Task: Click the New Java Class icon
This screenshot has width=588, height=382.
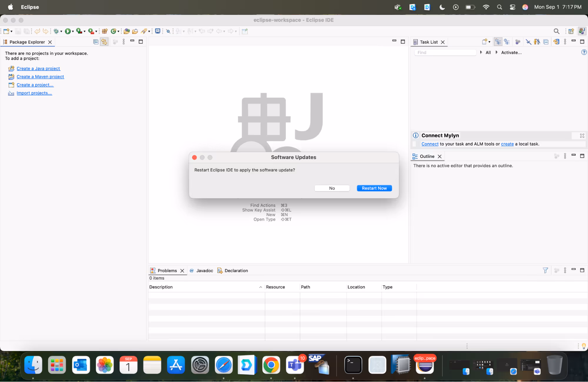Action: point(113,31)
